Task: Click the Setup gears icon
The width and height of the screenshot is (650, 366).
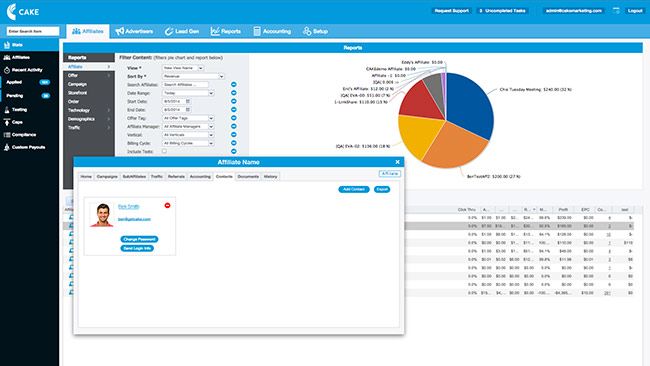Action: (x=307, y=31)
